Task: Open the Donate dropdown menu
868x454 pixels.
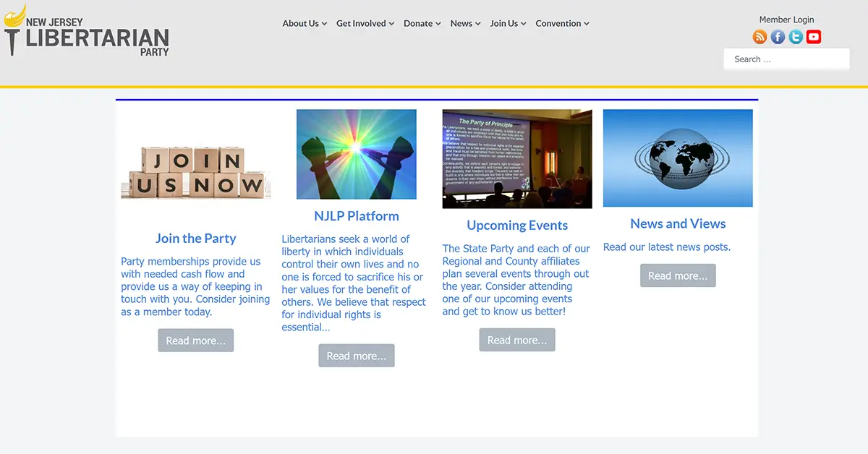Action: click(422, 23)
